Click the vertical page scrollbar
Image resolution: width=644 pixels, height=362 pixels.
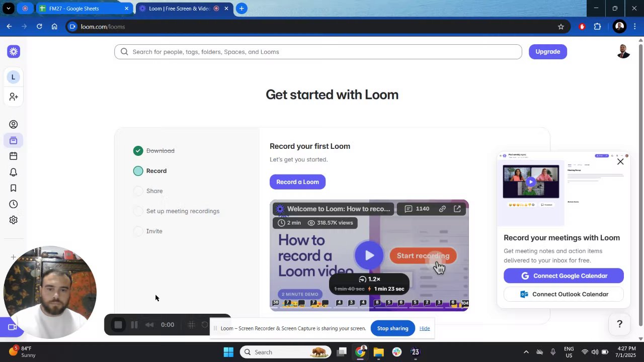[x=640, y=186]
